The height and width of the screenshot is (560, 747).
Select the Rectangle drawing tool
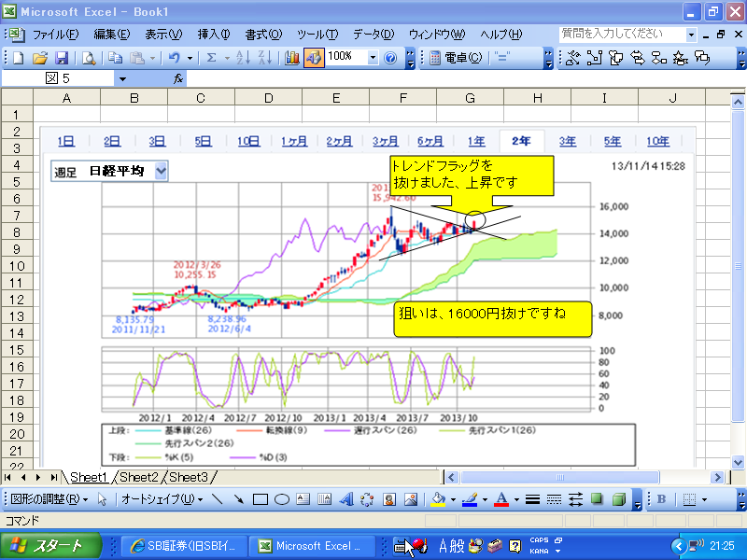[261, 499]
